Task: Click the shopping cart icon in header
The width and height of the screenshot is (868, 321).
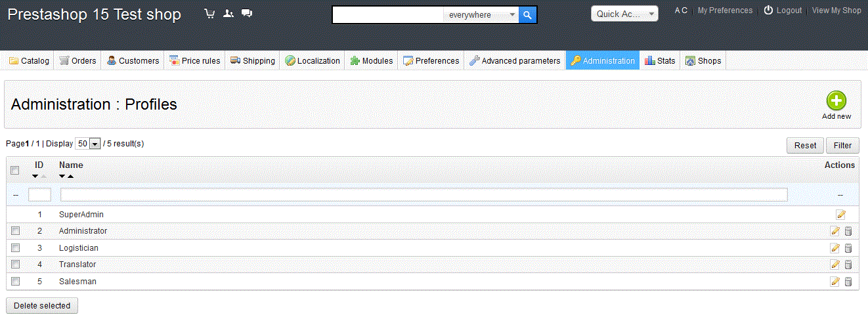Action: point(209,14)
